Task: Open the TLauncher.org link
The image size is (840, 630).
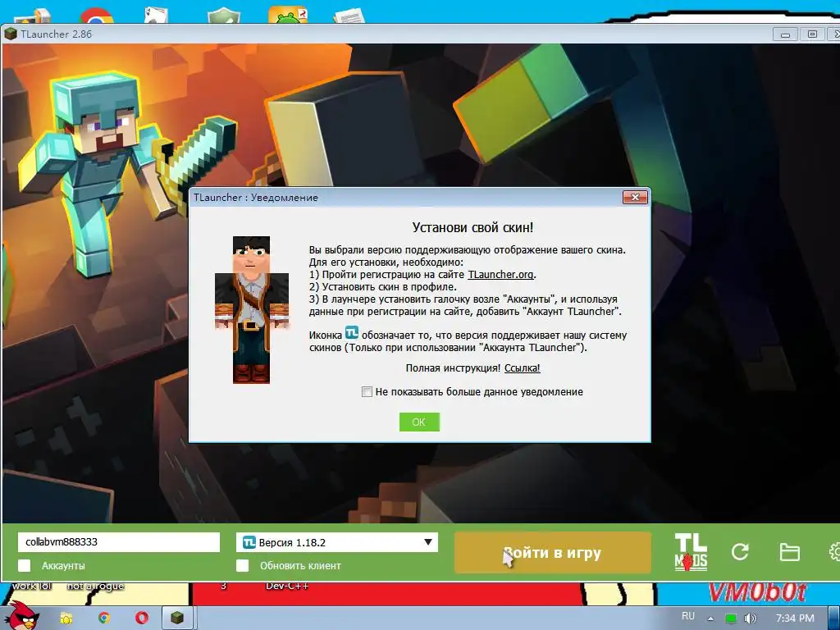Action: 500,274
